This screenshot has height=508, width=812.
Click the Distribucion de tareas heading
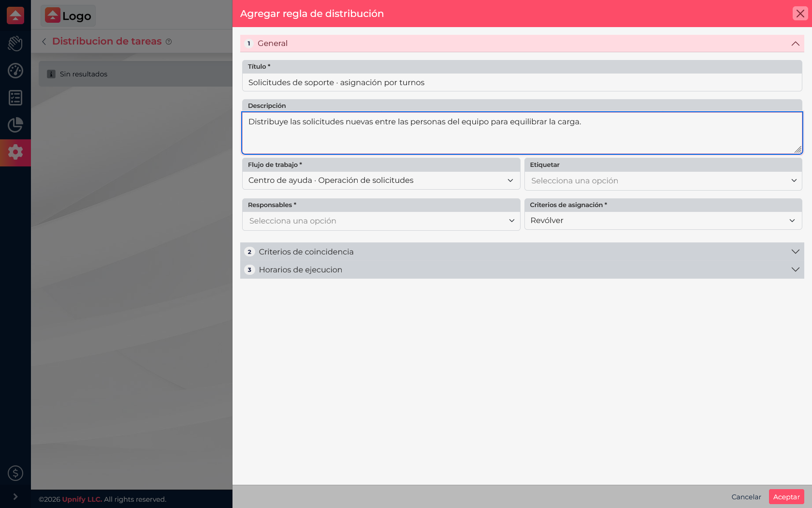coord(107,41)
